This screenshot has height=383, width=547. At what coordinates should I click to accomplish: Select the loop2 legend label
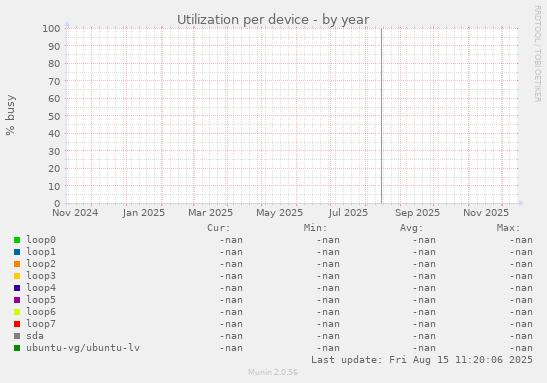[x=41, y=264]
